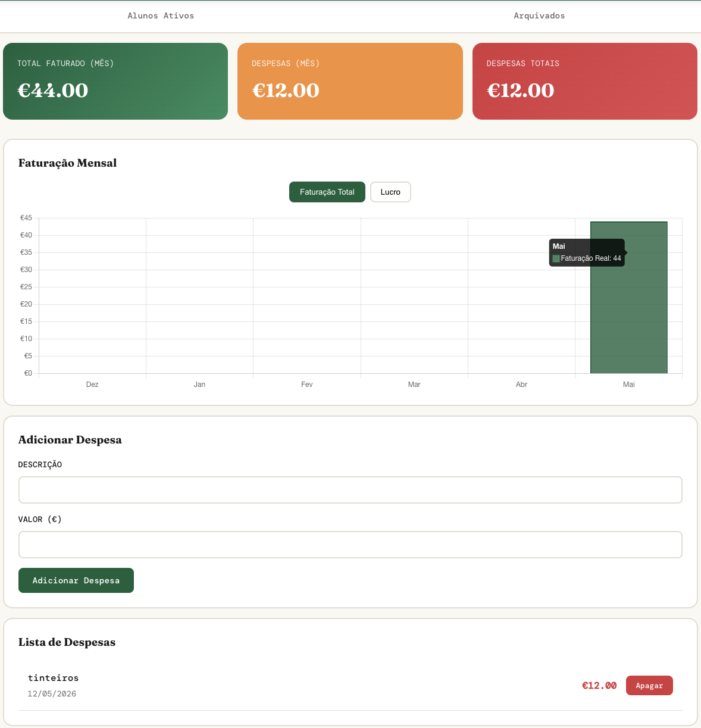Click the Mar label on the chart axis
701x728 pixels.
click(414, 385)
